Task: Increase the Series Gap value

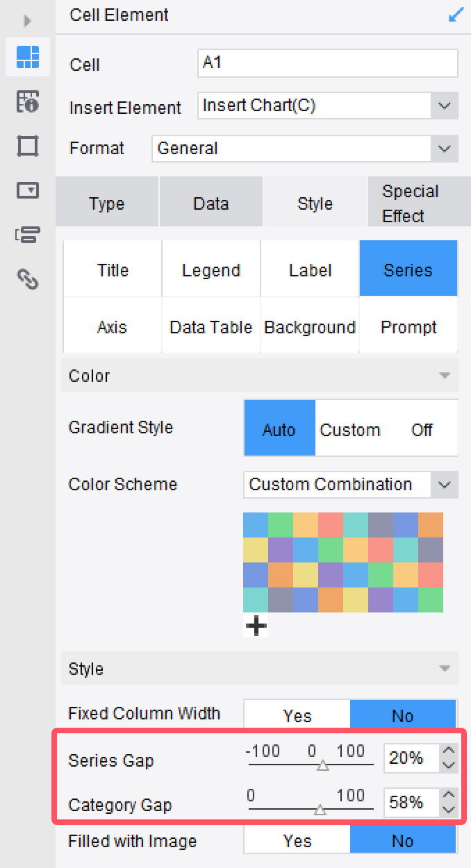Action: pos(449,751)
